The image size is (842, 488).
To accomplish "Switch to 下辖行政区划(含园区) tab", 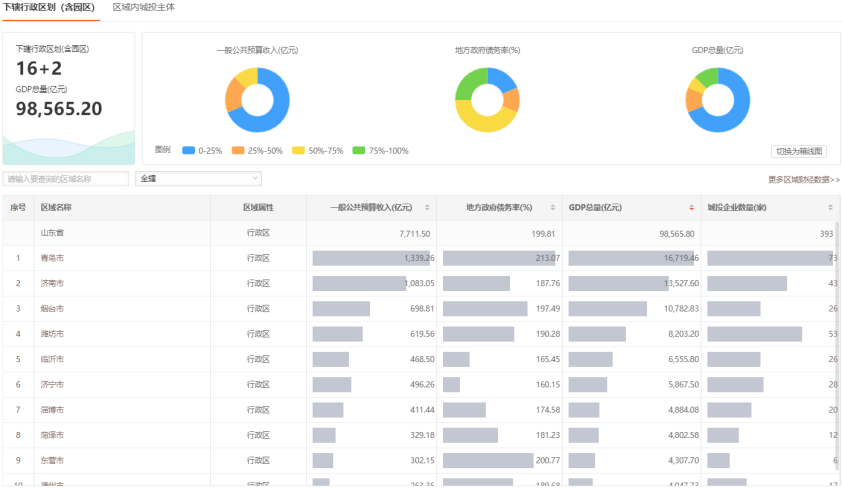I will pos(50,8).
